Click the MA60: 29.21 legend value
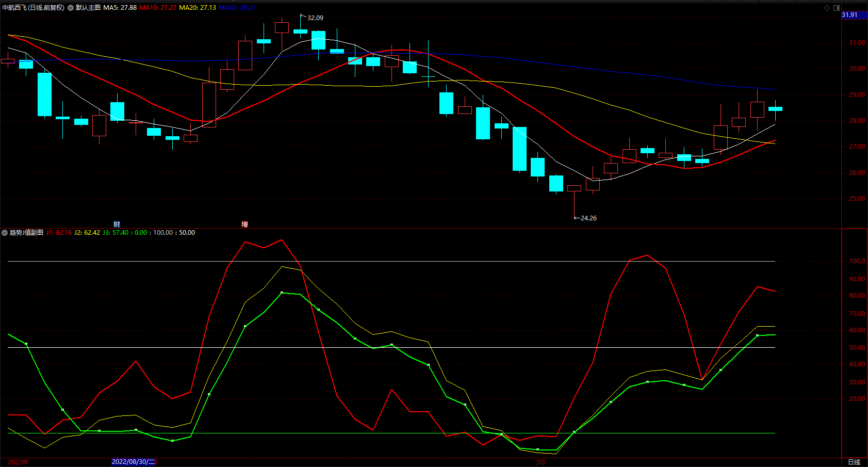Screen dimensions: 868x467 (x=237, y=8)
